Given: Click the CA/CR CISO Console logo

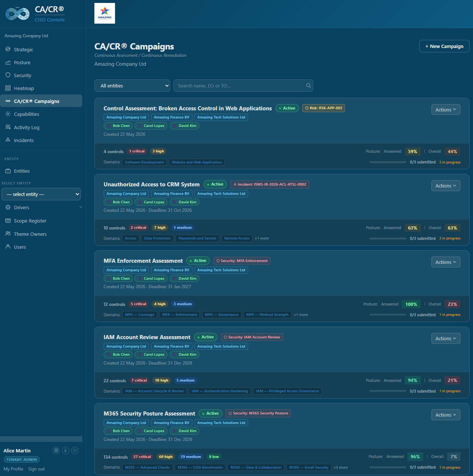Looking at the screenshot, I should click(x=17, y=14).
